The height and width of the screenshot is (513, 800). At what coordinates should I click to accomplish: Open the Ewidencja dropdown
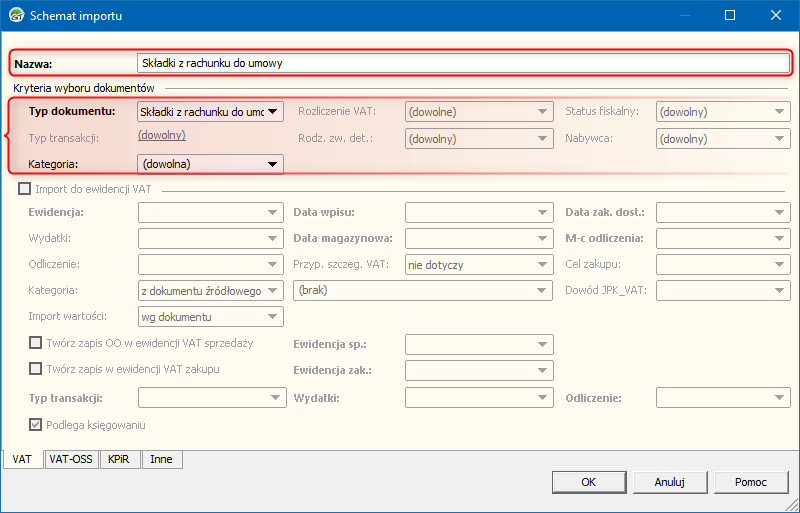pos(211,212)
